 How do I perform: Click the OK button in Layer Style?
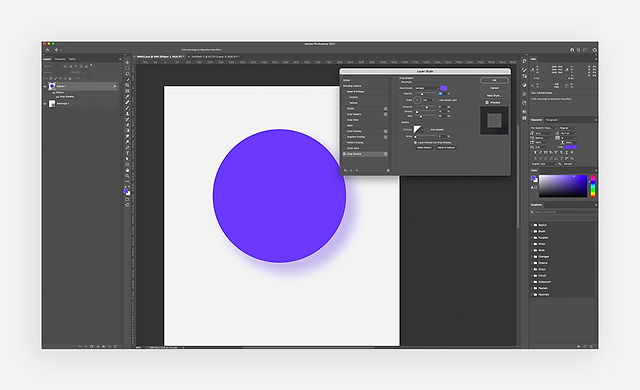494,80
